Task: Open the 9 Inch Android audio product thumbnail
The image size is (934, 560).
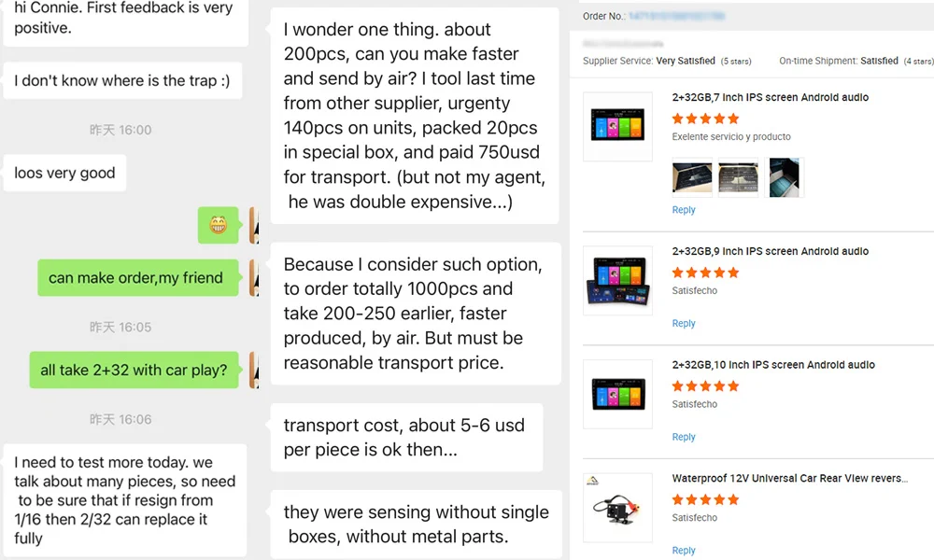Action: (x=617, y=280)
